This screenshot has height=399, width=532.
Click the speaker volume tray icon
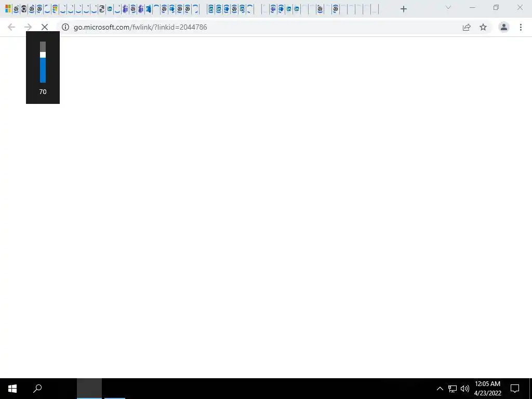[465, 389]
